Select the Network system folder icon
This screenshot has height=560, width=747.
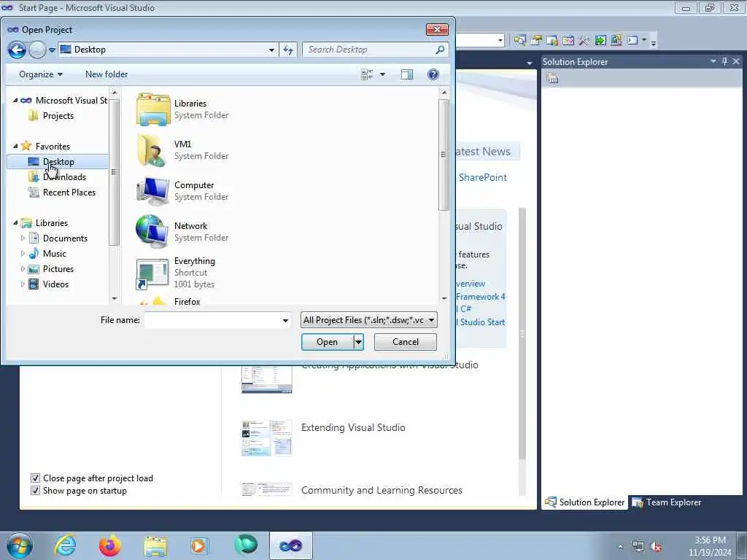tap(152, 231)
